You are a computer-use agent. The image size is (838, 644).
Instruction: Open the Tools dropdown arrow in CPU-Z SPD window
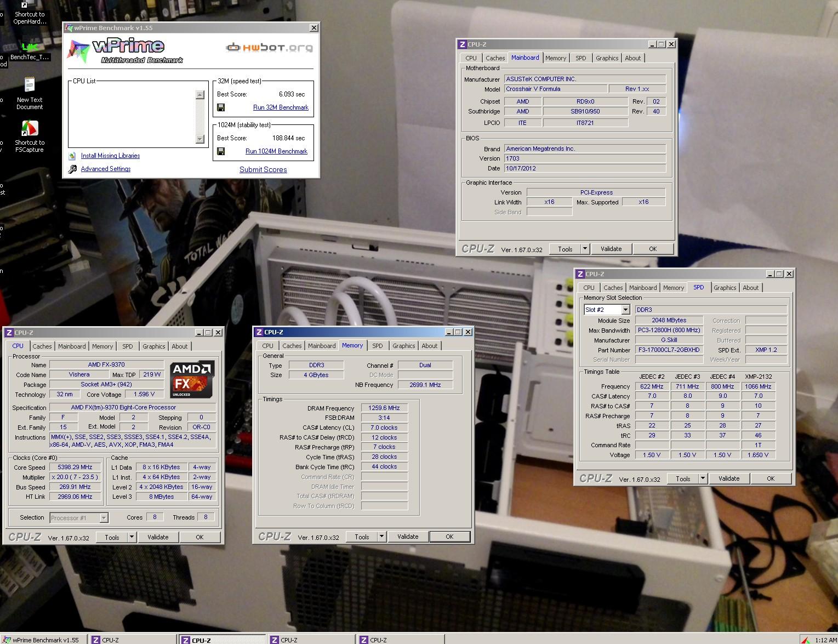(703, 478)
